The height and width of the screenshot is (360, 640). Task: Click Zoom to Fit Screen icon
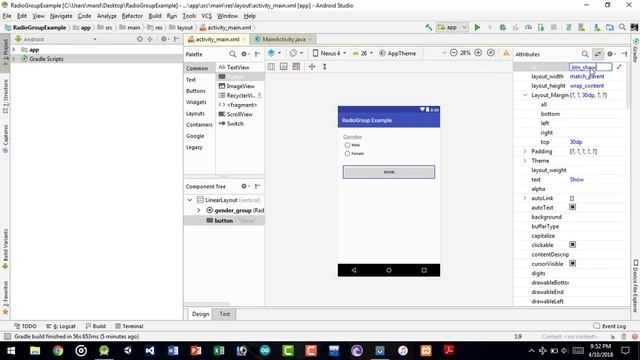pyautogui.click(x=491, y=53)
